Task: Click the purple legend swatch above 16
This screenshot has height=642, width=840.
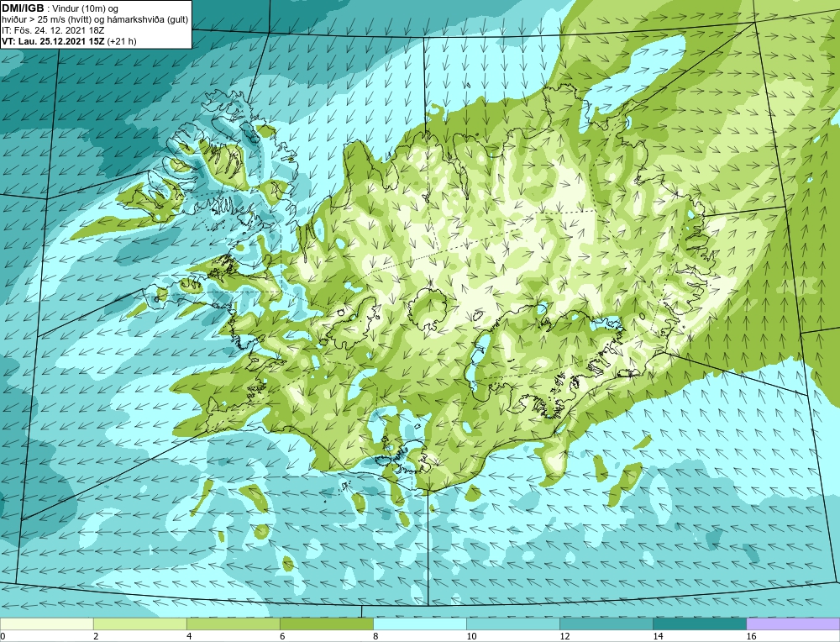Action: tap(793, 624)
